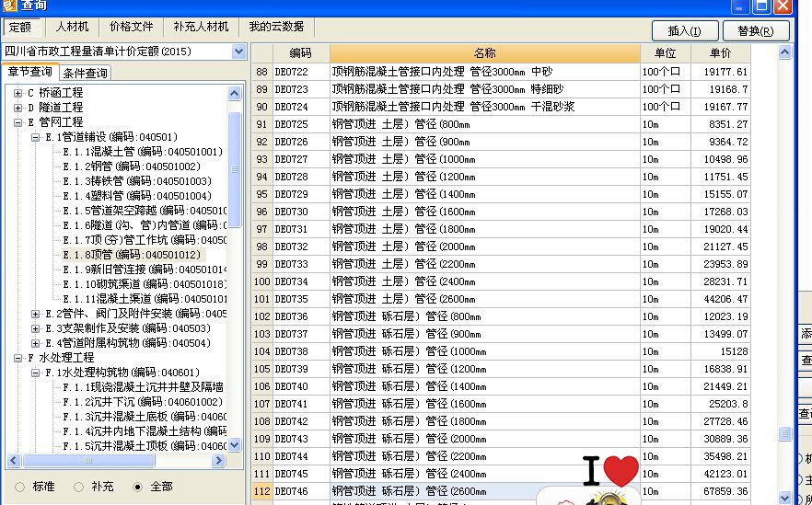Click the 编码 column header
Screen dimensions: 812x505
[301, 53]
